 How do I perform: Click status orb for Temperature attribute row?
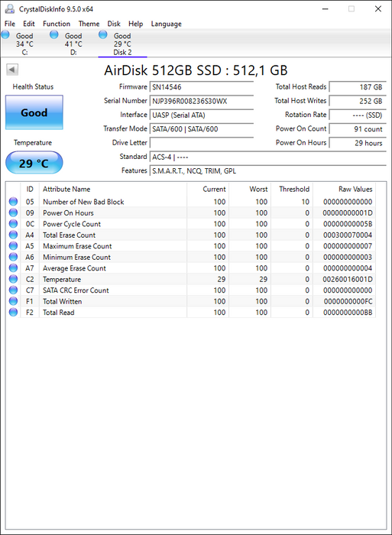click(x=13, y=279)
